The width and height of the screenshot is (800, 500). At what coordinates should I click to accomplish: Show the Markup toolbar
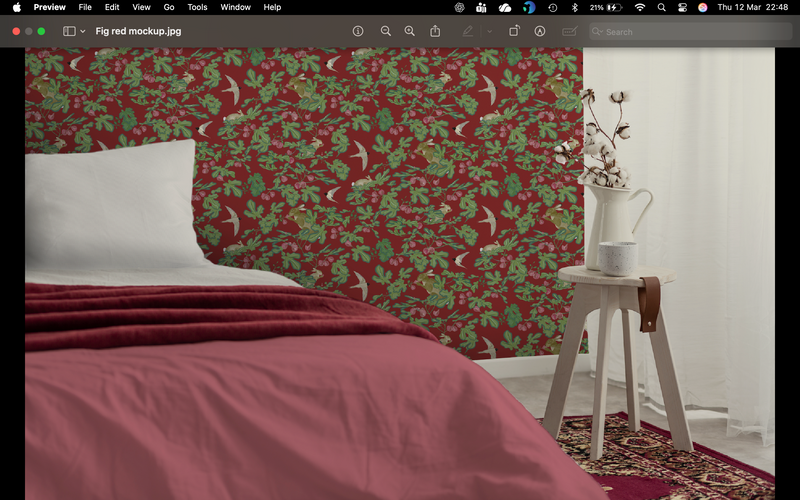click(540, 31)
